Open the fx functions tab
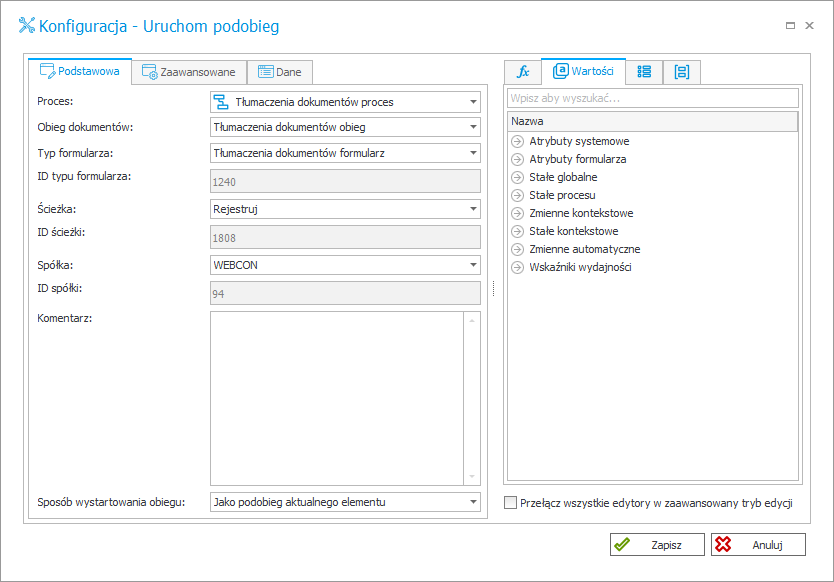 522,72
